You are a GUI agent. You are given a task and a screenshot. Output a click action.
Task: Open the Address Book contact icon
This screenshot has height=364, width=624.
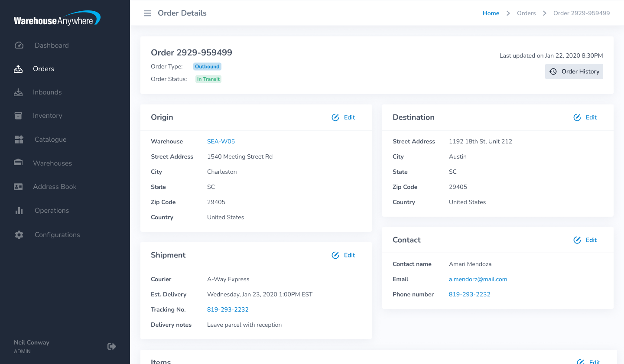click(x=18, y=186)
